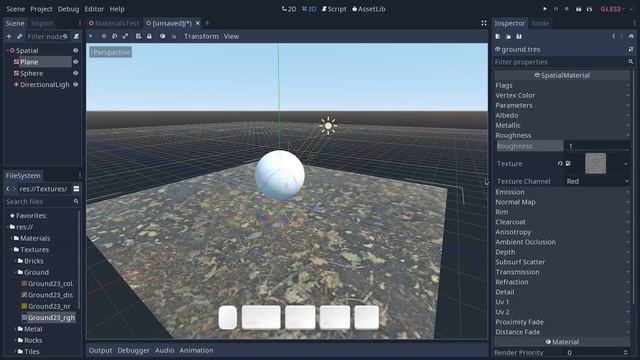This screenshot has width=640, height=360.
Task: Play a custom scene
Action: [589, 9]
